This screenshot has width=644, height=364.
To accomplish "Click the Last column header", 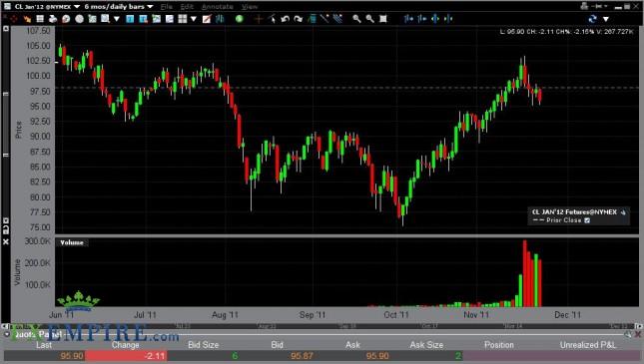I will pyautogui.click(x=44, y=345).
